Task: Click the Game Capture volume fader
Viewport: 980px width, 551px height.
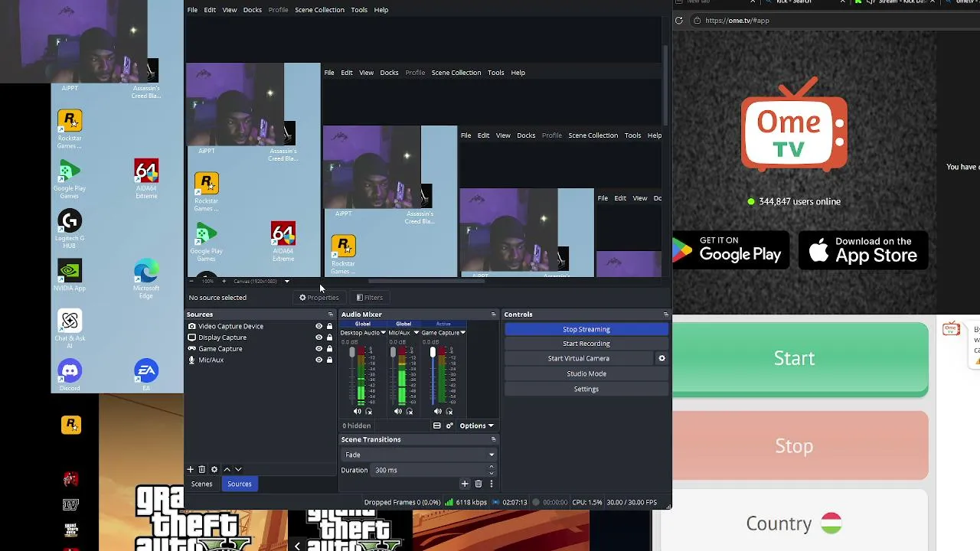Action: 433,353
